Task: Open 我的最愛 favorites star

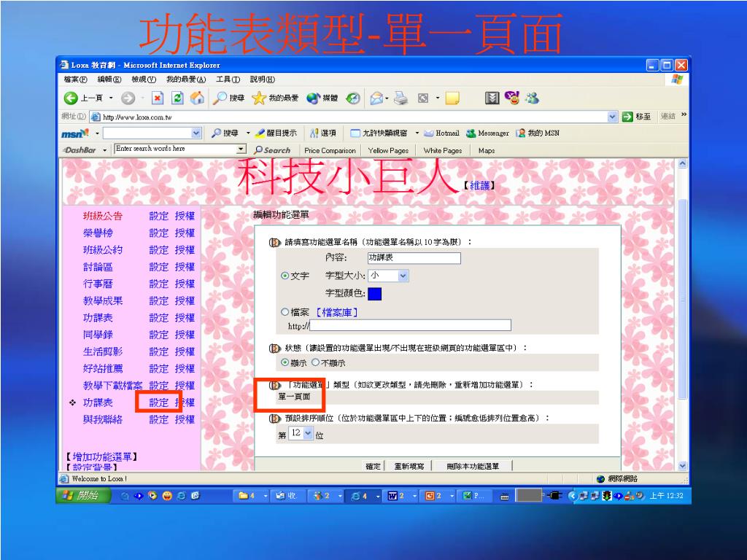Action: tap(275, 98)
